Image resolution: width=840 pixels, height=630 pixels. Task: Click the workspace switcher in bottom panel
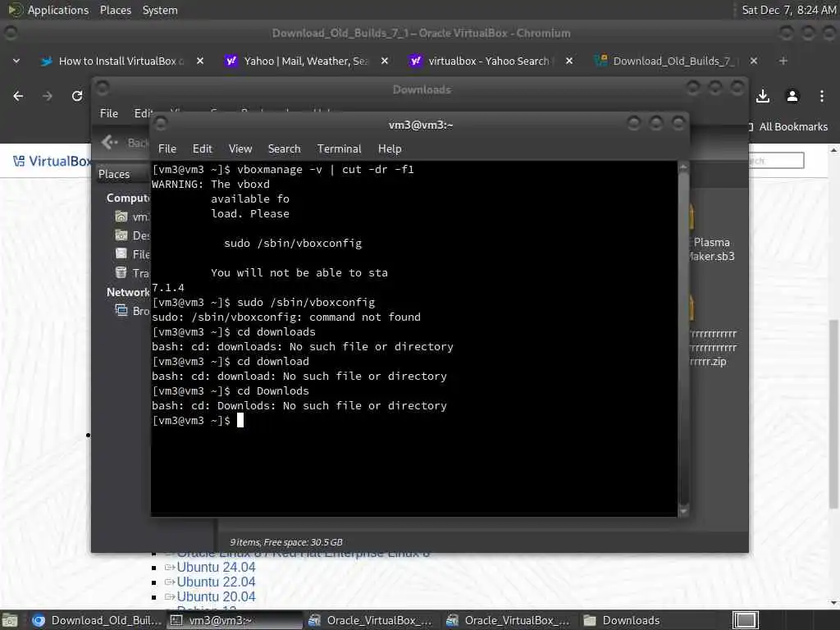point(745,620)
